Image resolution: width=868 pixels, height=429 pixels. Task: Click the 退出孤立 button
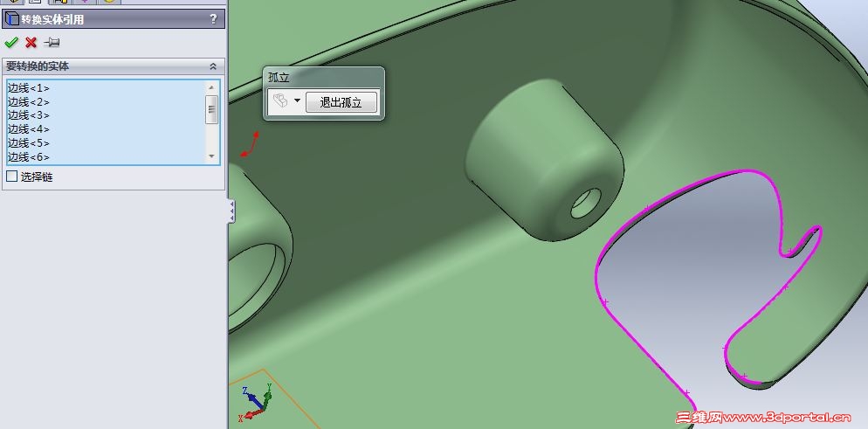[341, 102]
